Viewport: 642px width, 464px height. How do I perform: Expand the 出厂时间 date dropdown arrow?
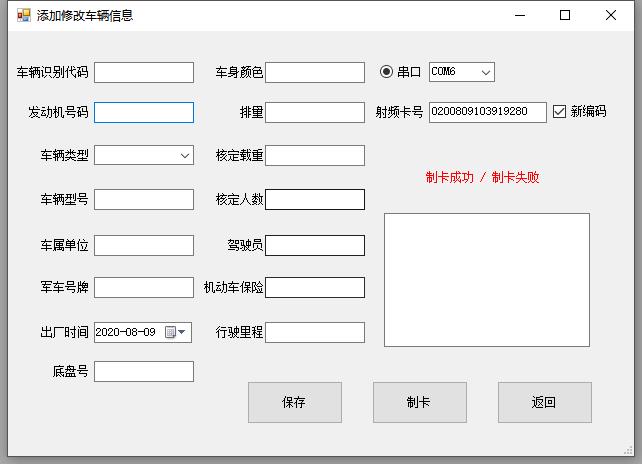tap(183, 332)
